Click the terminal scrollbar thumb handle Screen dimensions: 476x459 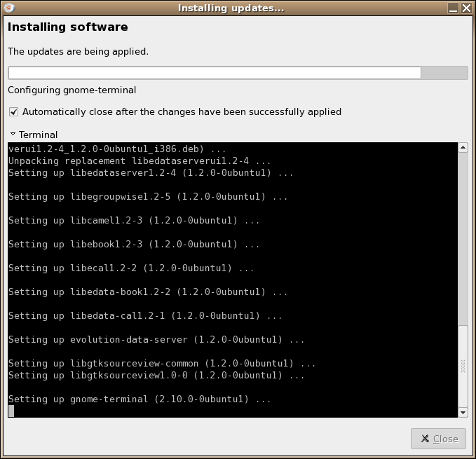click(463, 366)
